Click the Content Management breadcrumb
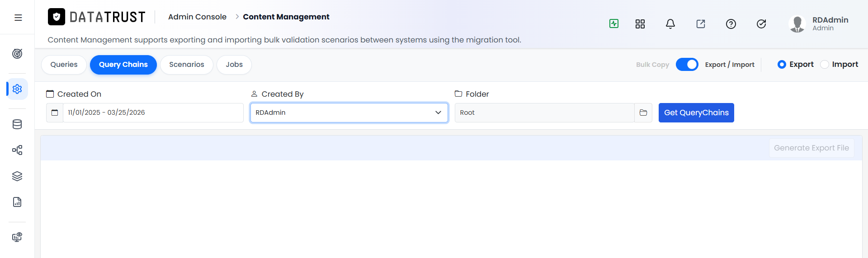Image resolution: width=868 pixels, height=258 pixels. (x=286, y=17)
